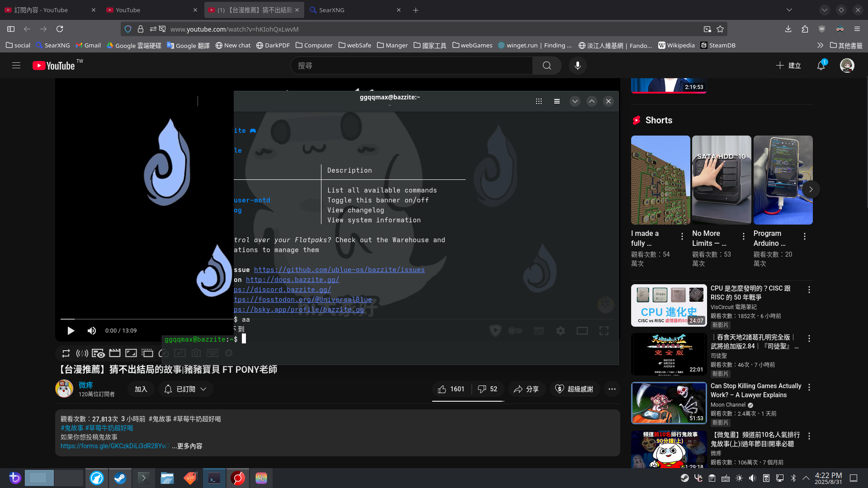Screen dimensions: 868x488
Task: Click the Share button
Action: [527, 389]
